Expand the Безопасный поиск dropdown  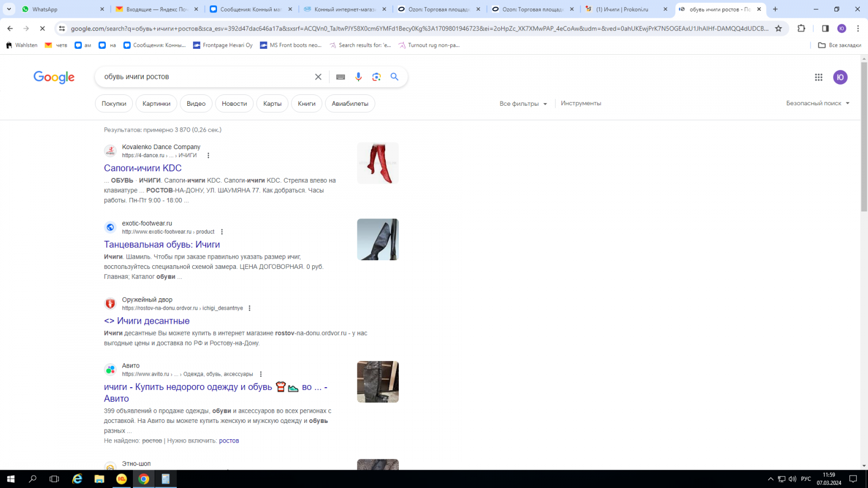point(818,104)
